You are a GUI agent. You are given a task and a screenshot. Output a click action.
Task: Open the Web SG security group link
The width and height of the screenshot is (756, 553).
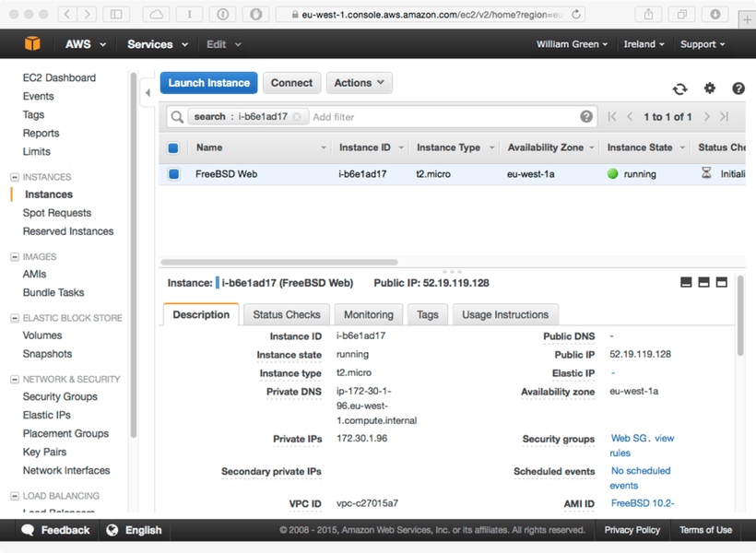(629, 439)
